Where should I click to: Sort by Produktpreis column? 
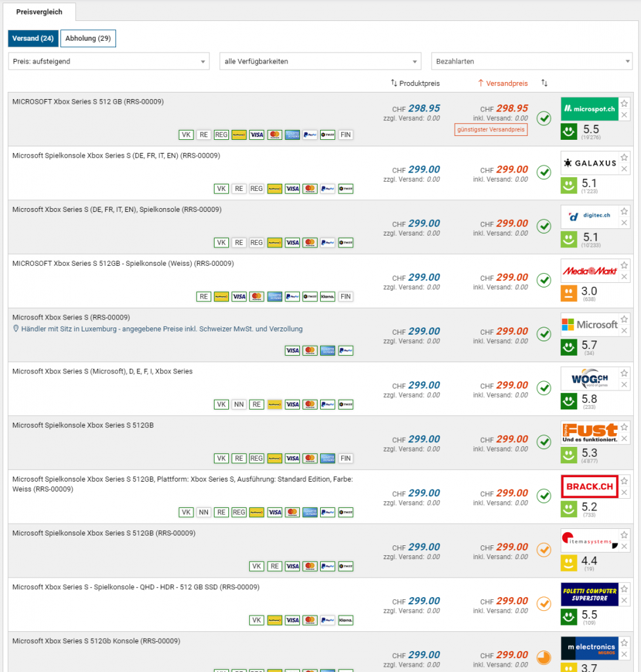point(415,83)
